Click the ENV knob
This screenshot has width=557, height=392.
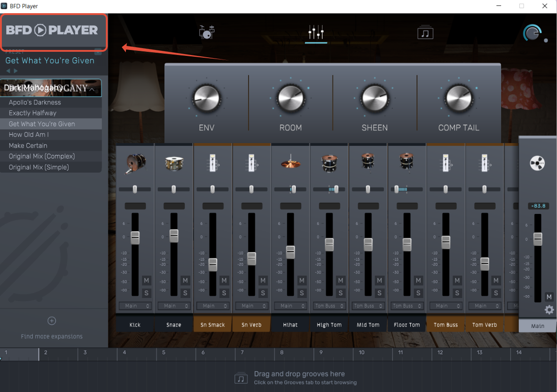[206, 98]
